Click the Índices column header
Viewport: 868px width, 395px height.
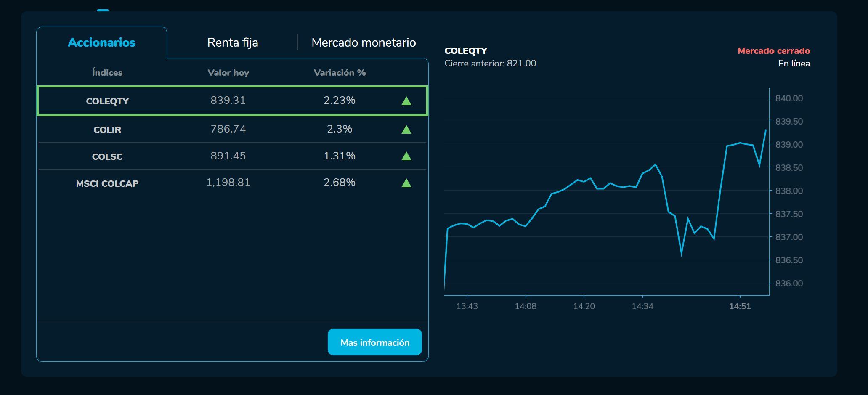[107, 73]
